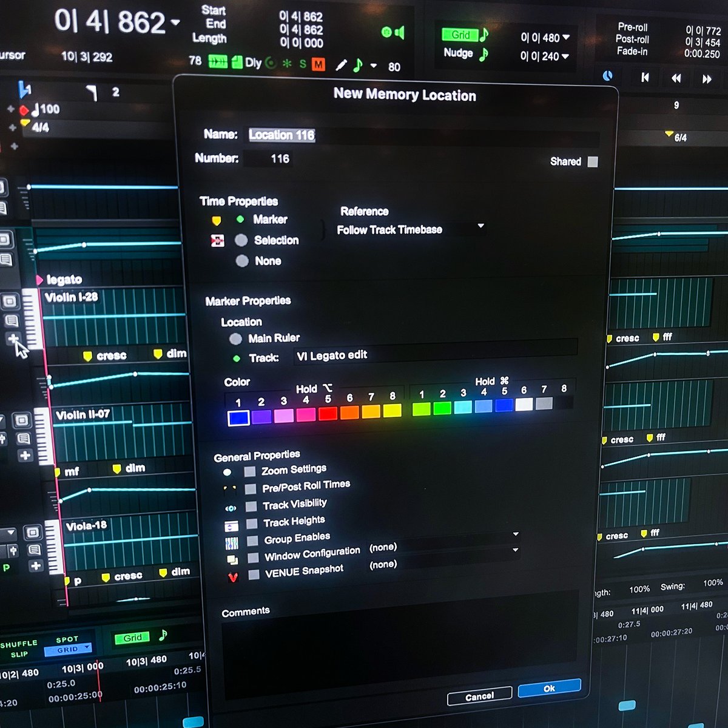Click the green note icon beside the pencil
Screen dimensions: 728x728
tap(358, 65)
